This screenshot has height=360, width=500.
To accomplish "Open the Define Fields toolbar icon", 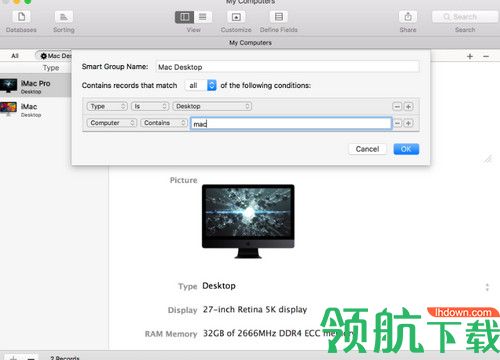I will point(279,17).
